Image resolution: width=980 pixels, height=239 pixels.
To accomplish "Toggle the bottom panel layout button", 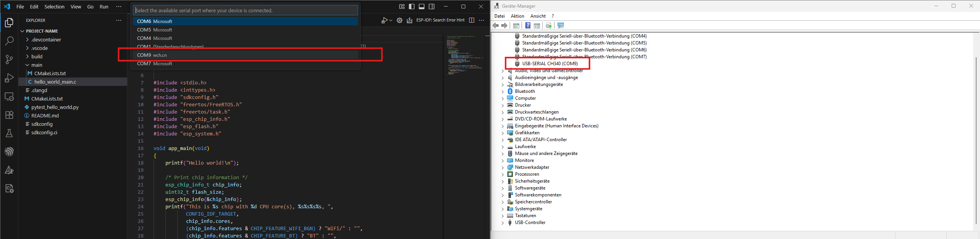I will (422, 7).
